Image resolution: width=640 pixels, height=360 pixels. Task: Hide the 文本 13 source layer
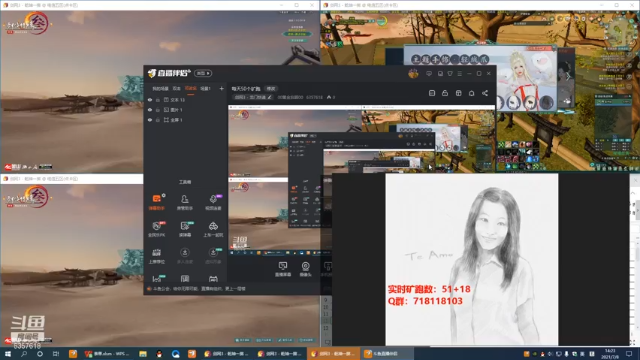pos(150,100)
